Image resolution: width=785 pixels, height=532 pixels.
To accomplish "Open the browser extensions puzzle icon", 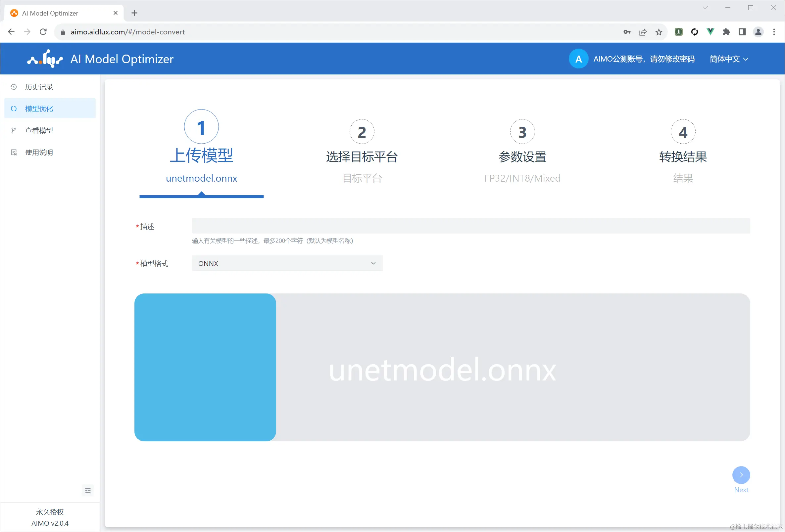I will (726, 32).
